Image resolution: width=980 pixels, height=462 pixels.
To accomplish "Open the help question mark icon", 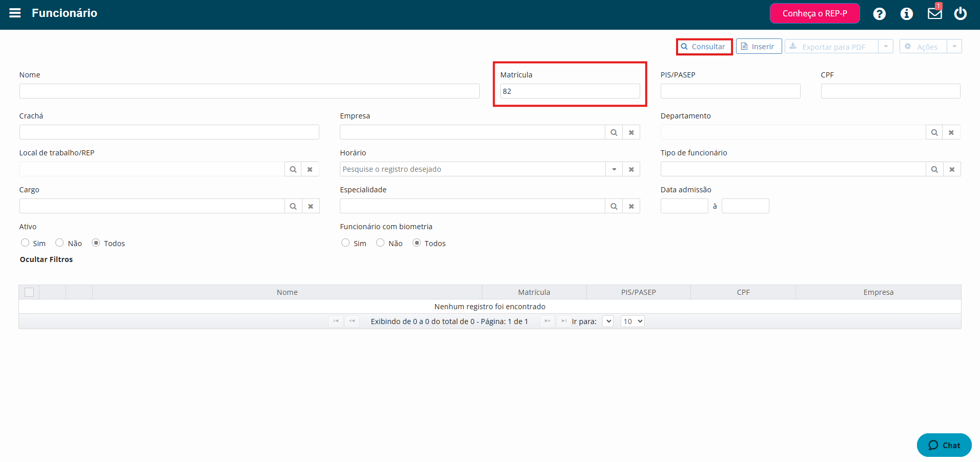I will 880,14.
